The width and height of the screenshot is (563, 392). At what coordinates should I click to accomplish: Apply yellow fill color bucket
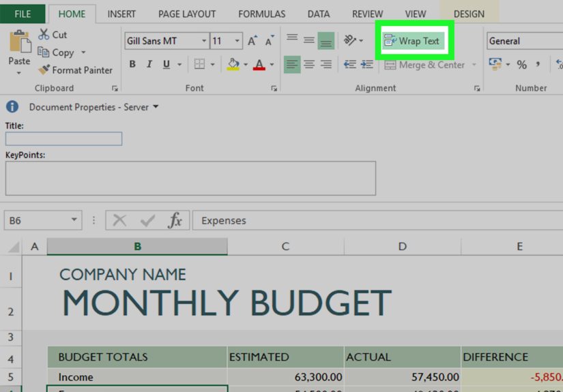click(x=233, y=64)
